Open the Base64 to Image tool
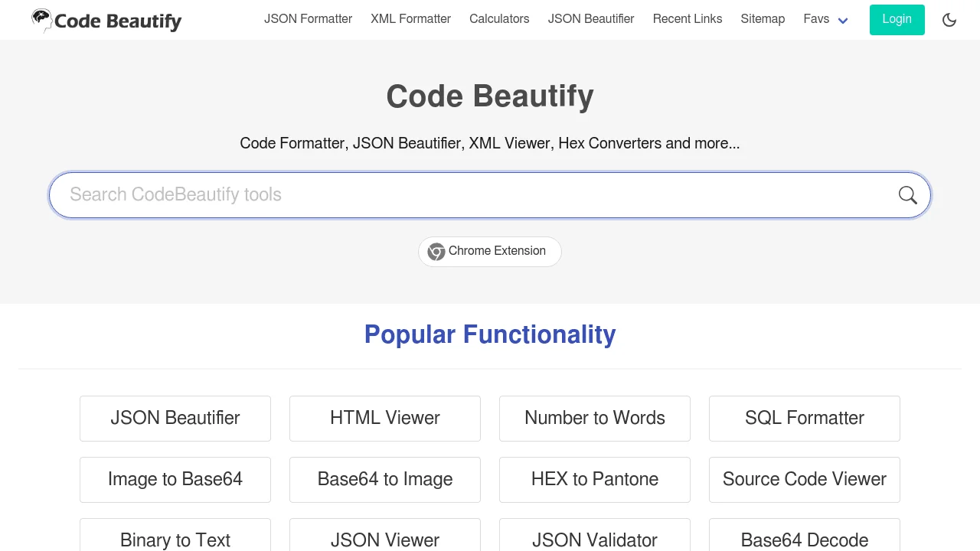980x551 pixels. coord(384,479)
